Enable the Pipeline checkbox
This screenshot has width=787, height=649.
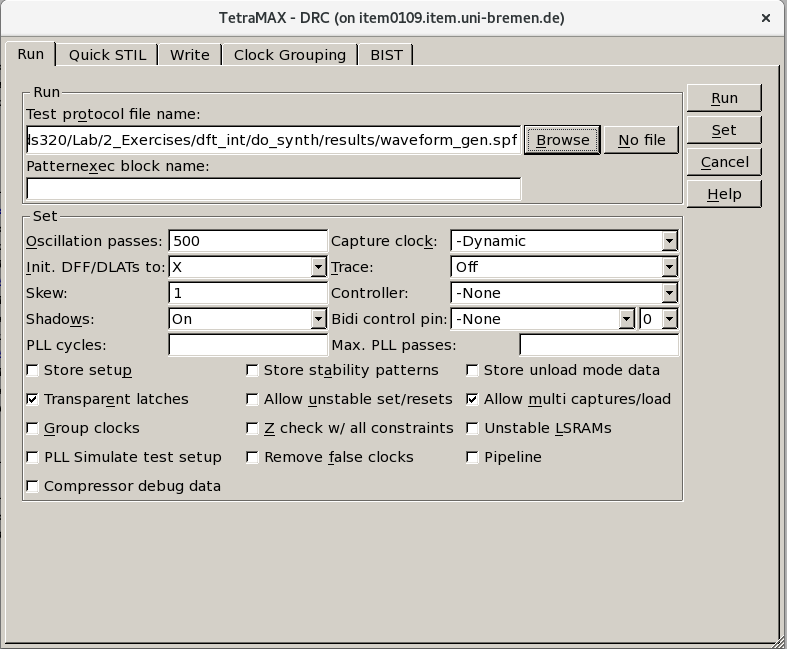pos(472,458)
